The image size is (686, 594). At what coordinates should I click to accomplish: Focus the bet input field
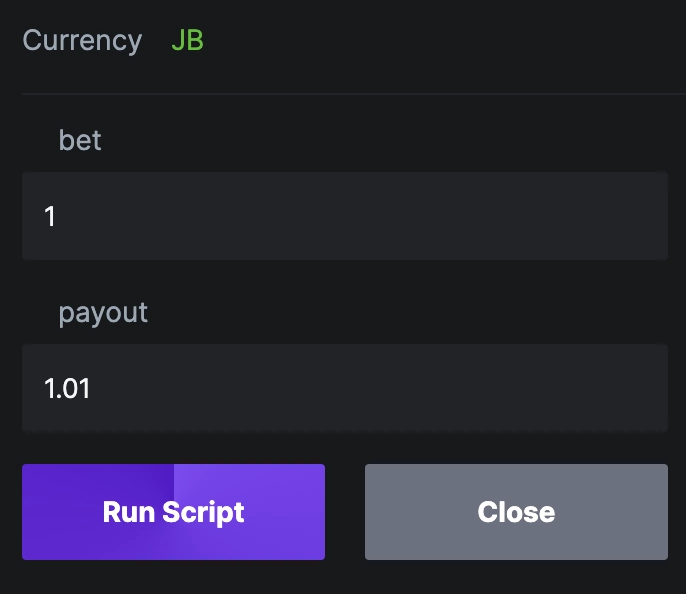coord(344,216)
